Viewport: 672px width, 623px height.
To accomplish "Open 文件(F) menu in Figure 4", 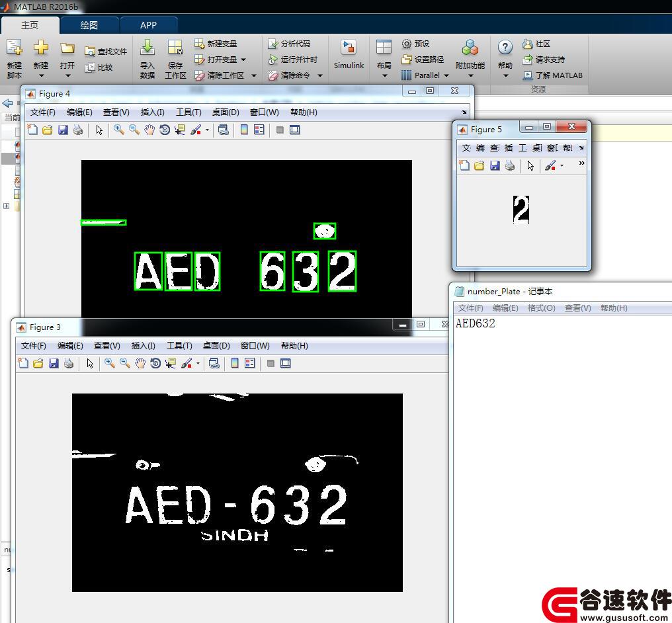I will tap(42, 112).
